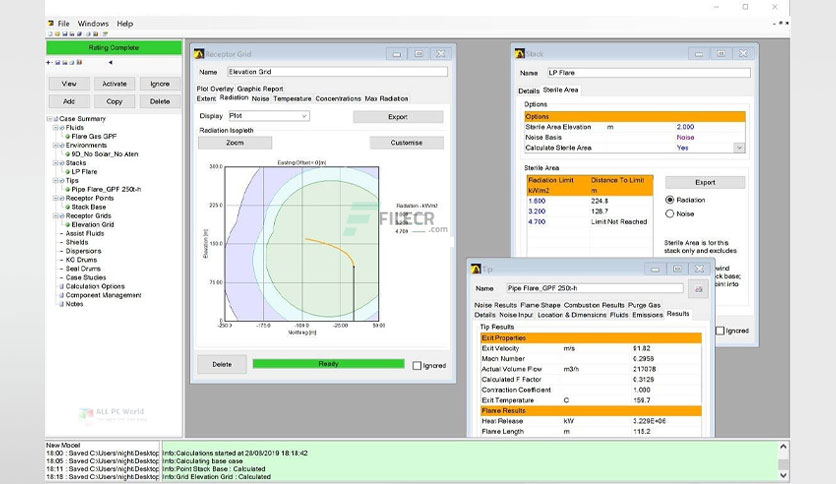This screenshot has height=484, width=836.
Task: Select the Dispersions tree item
Action: [x=83, y=251]
